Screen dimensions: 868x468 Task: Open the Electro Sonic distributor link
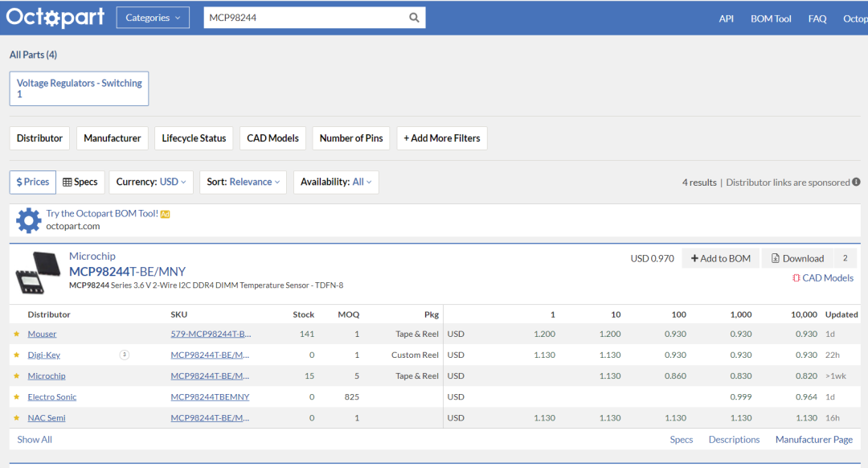click(x=52, y=397)
